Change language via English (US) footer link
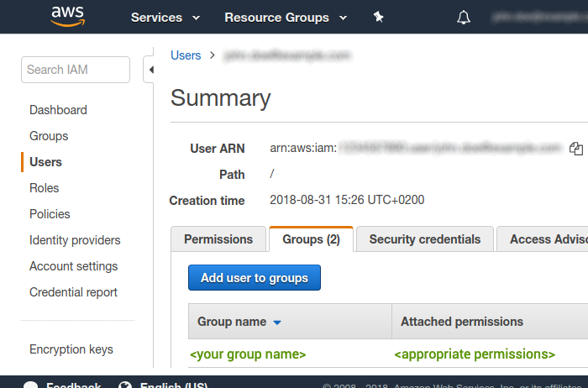 [174, 385]
